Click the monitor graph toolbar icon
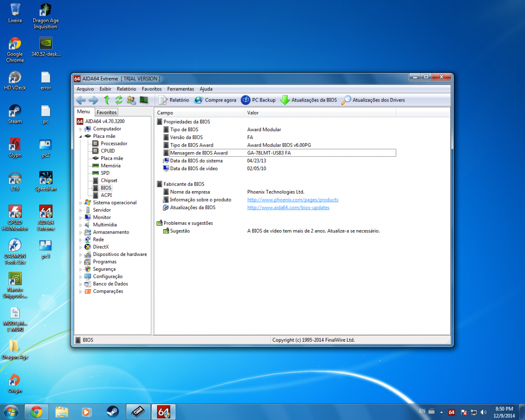 pyautogui.click(x=143, y=100)
